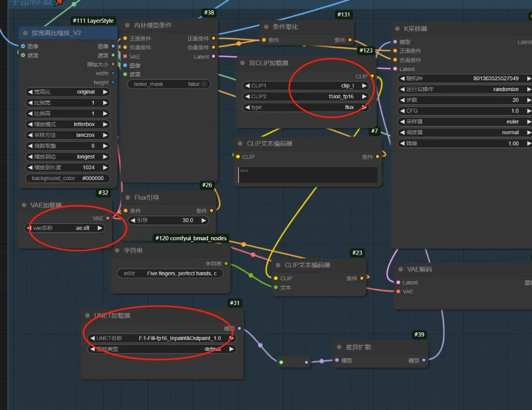Click the background_color #000000 field
The image size is (532, 410).
[x=67, y=178]
